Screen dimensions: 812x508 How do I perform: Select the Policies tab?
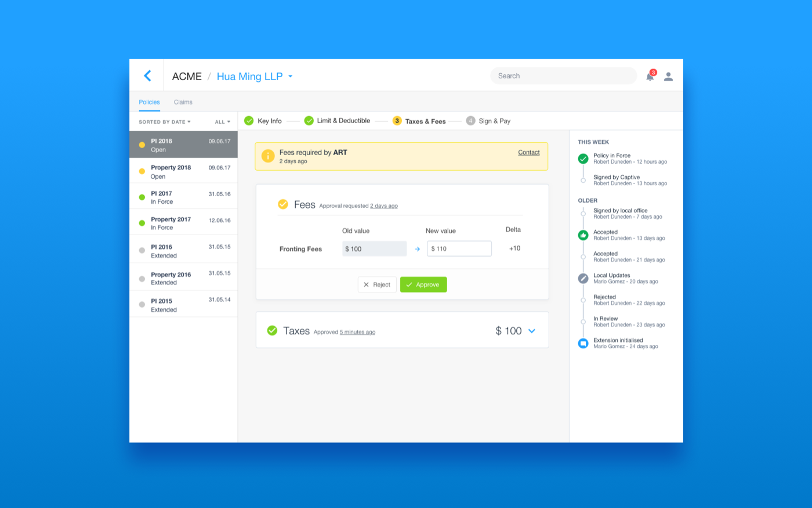coord(149,102)
